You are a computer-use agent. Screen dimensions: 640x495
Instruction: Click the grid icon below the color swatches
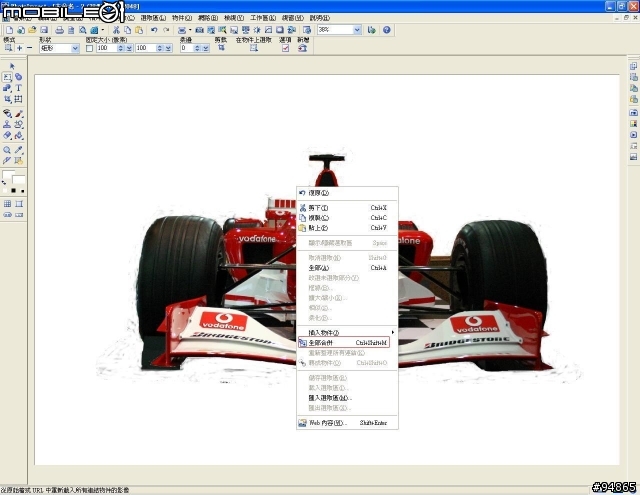click(x=7, y=204)
